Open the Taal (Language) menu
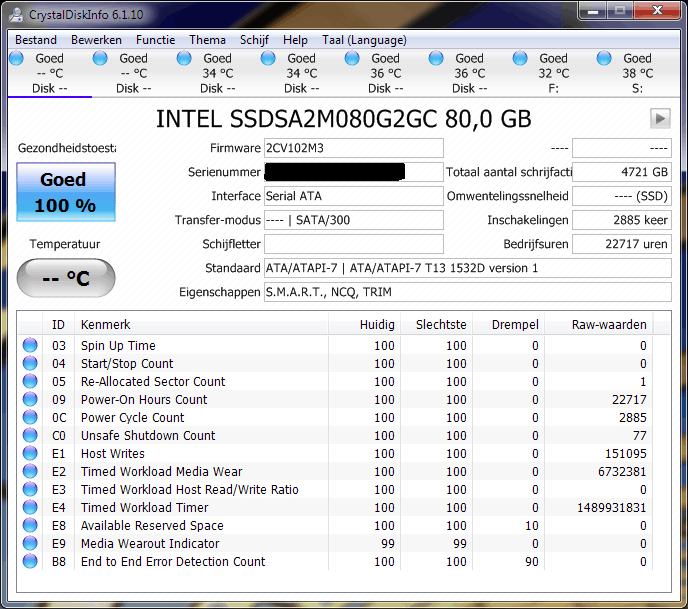 click(364, 40)
